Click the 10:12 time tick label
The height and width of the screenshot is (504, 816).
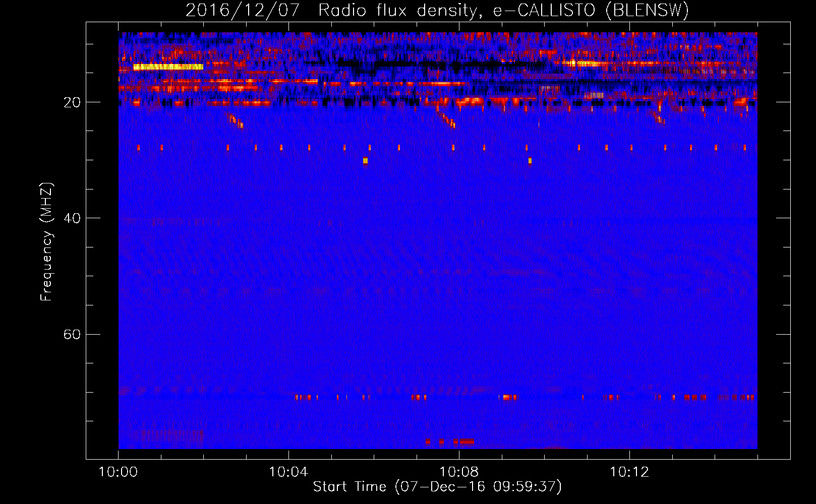pyautogui.click(x=629, y=472)
